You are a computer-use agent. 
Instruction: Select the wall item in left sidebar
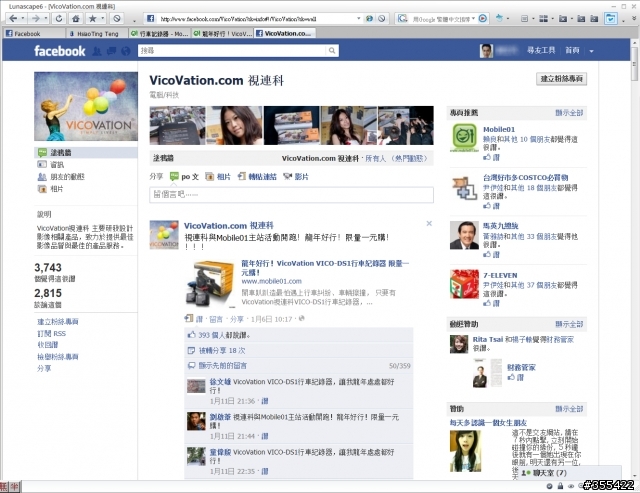point(86,153)
